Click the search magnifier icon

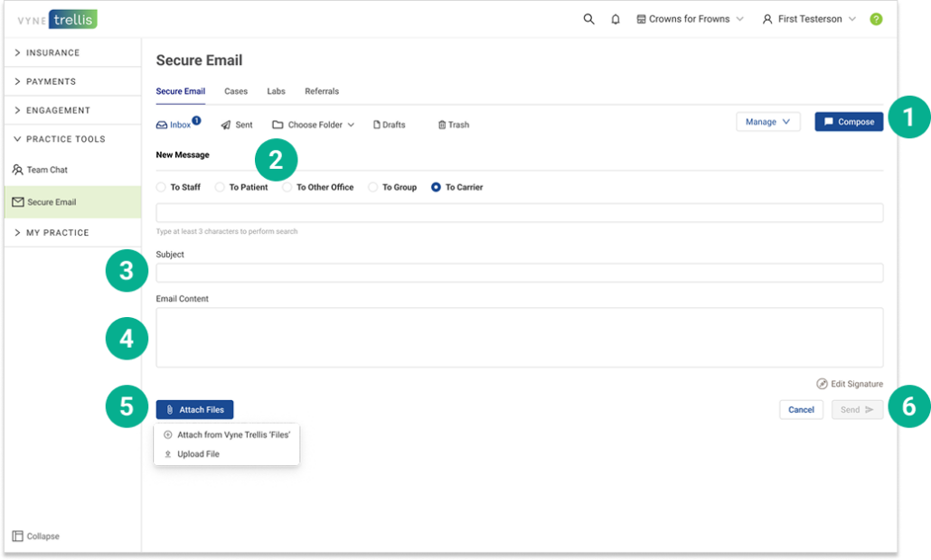(589, 19)
